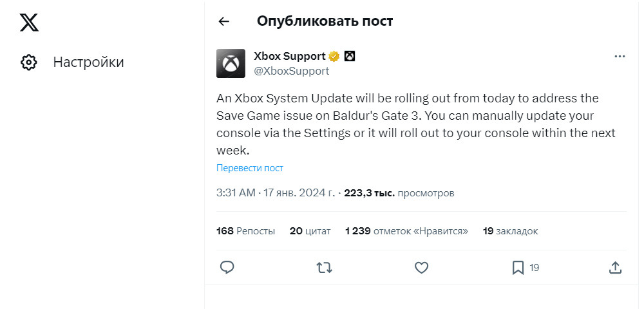644x309 pixels.
Task: Open the 20 цитат list
Action: (x=310, y=230)
